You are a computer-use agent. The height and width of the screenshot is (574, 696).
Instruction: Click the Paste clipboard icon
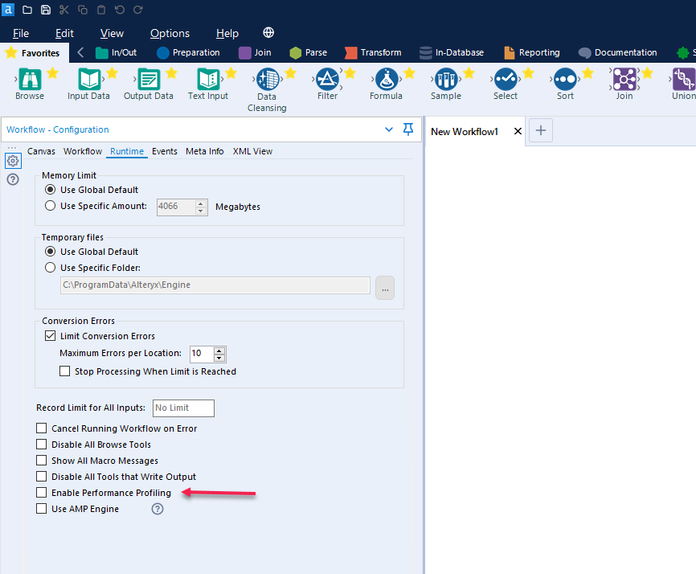click(x=101, y=10)
